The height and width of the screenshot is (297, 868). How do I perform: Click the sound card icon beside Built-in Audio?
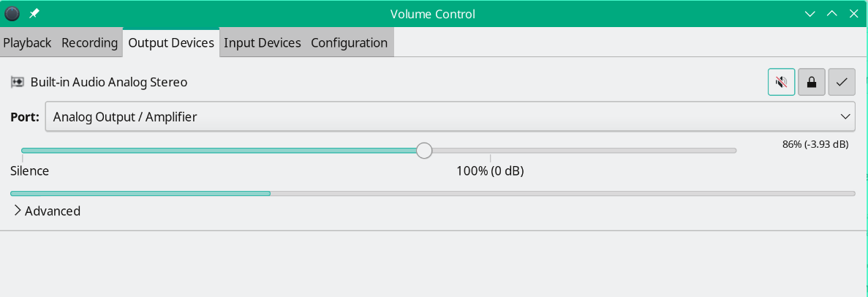pos(18,82)
